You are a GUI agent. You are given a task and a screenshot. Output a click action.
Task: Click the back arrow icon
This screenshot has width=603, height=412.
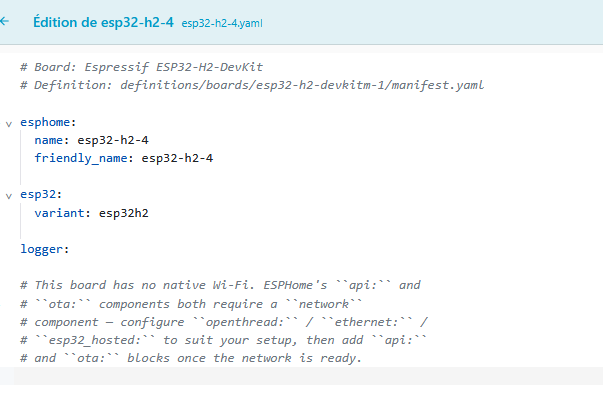tap(4, 22)
